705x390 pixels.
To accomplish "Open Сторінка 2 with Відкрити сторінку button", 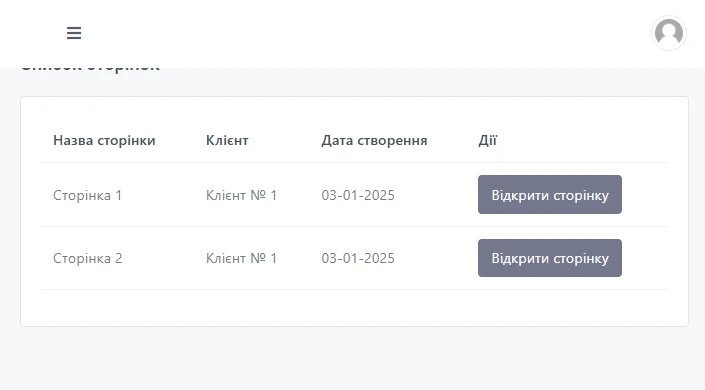I will (549, 258).
